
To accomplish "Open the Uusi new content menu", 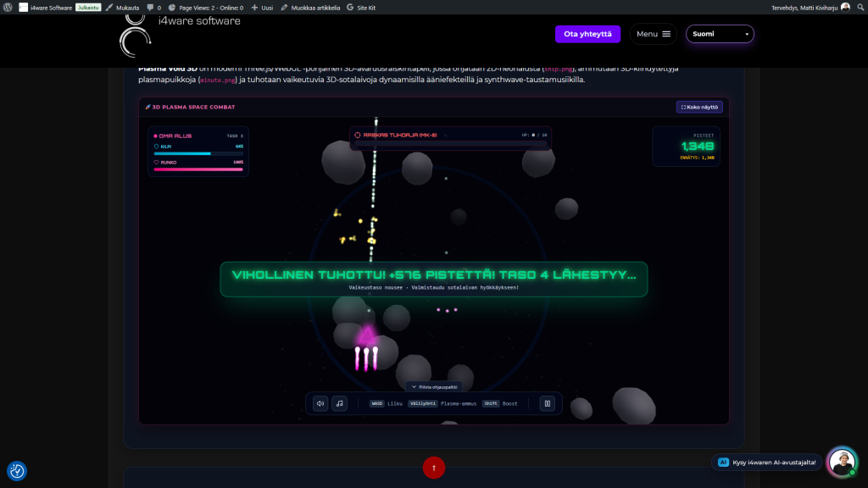I will pyautogui.click(x=263, y=8).
